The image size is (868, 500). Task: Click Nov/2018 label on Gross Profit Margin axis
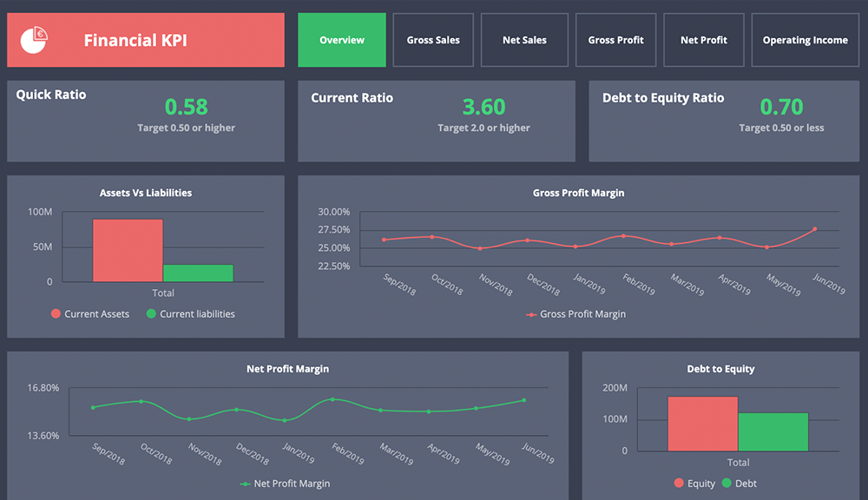(x=496, y=285)
